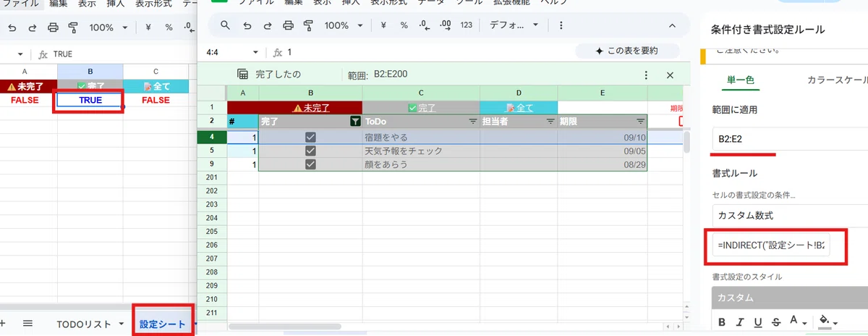Click この表を要約 button
Viewport: 868px width, 336px height.
[627, 51]
